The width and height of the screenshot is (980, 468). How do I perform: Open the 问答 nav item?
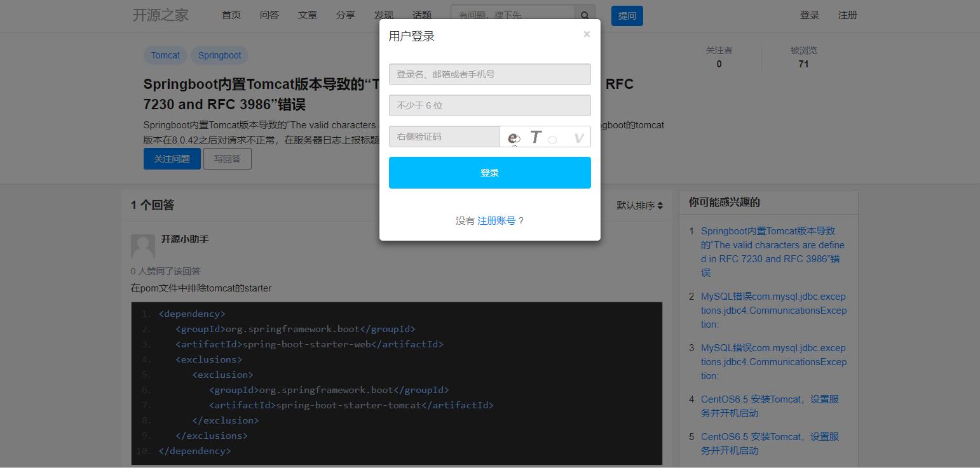tap(269, 15)
